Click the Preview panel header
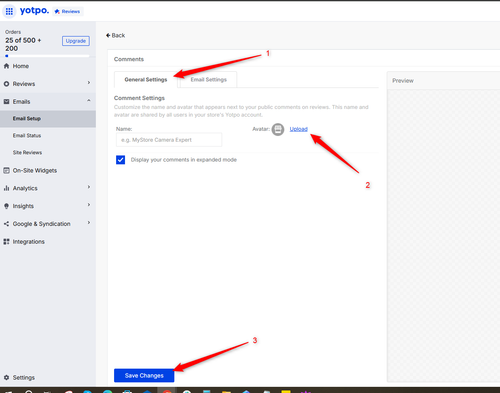500x393 pixels. 443,81
